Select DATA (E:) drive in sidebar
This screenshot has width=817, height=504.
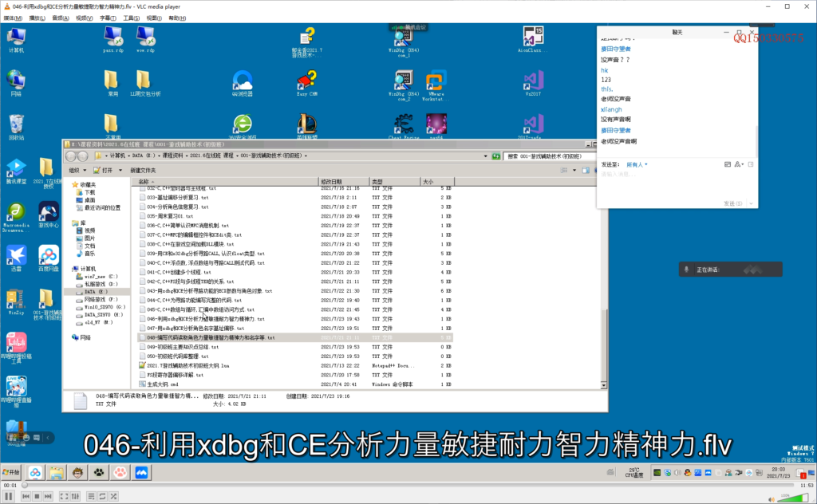point(92,292)
